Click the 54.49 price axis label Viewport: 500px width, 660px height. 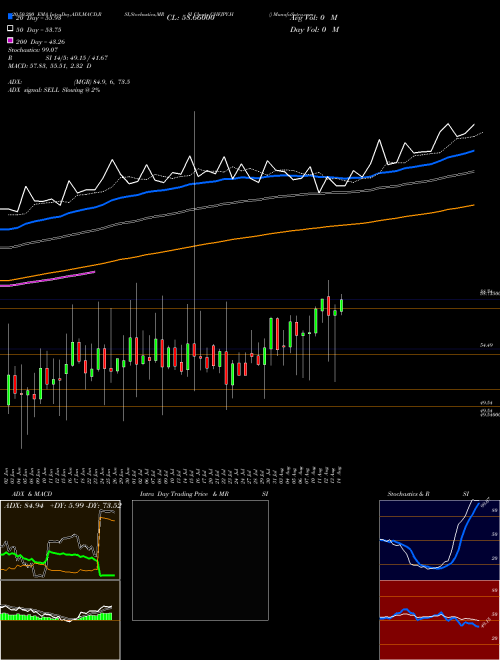tap(486, 345)
